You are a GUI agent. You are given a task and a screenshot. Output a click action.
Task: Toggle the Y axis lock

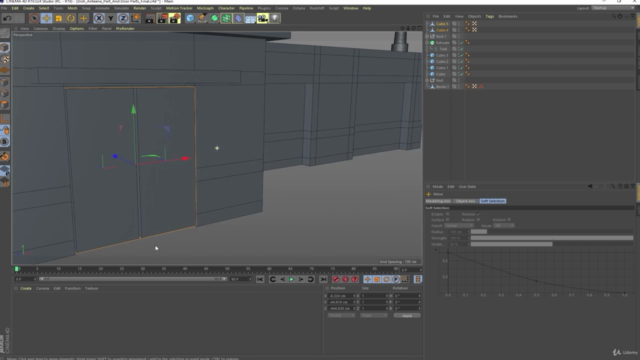pyautogui.click(x=111, y=18)
